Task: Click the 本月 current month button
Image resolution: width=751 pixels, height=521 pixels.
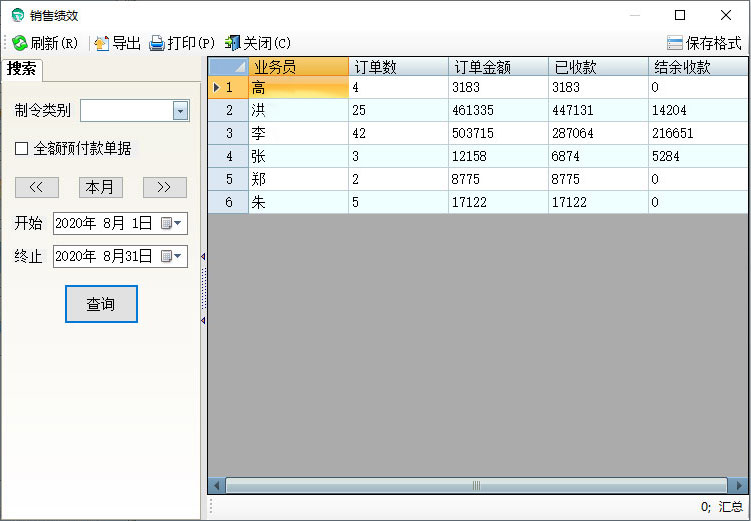Action: [x=100, y=187]
